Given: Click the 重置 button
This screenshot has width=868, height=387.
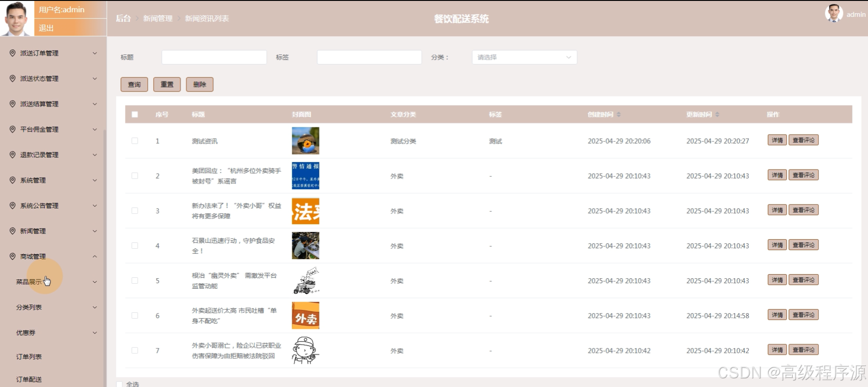Looking at the screenshot, I should (167, 84).
